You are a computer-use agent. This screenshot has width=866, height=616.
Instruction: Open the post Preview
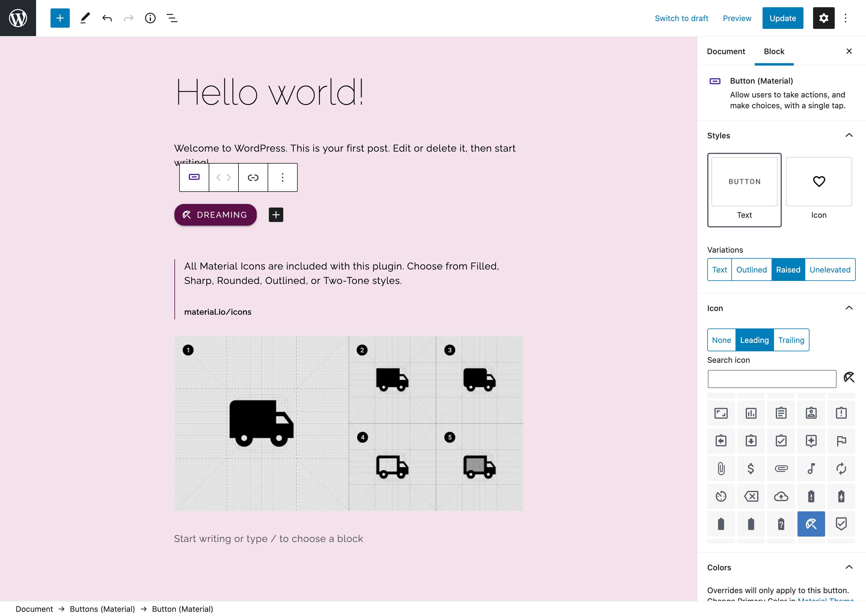click(x=737, y=18)
